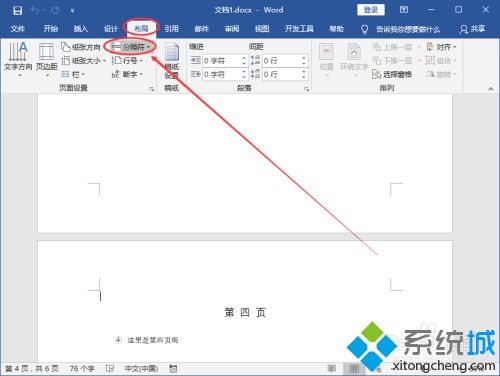Open the 文字方向 text direction tool
500x376 pixels.
coord(18,59)
